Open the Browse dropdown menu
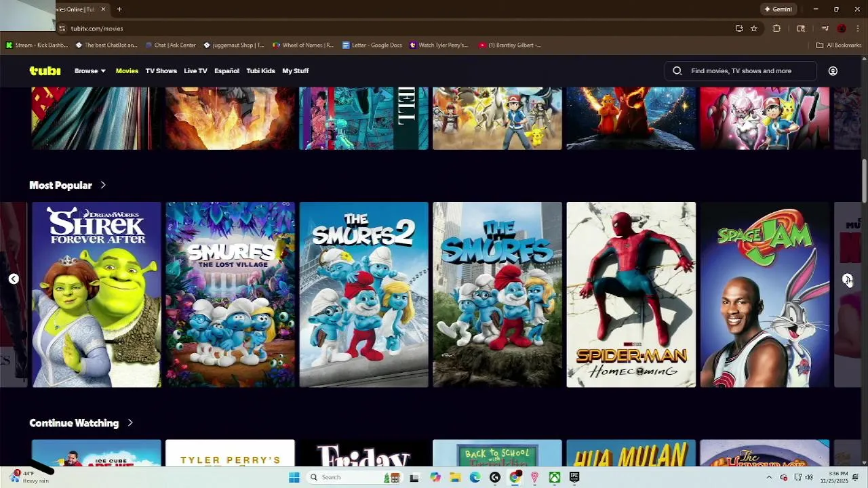Image resolution: width=868 pixels, height=488 pixels. pyautogui.click(x=90, y=70)
